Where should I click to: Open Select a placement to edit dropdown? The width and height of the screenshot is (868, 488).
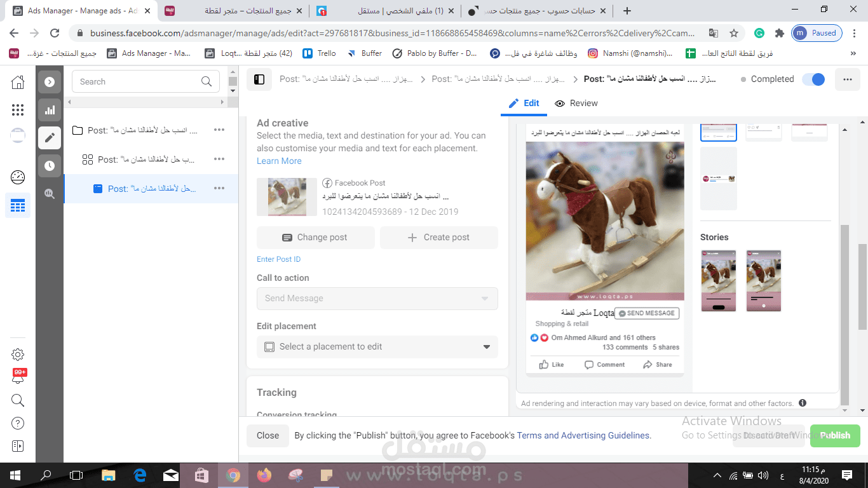point(377,347)
